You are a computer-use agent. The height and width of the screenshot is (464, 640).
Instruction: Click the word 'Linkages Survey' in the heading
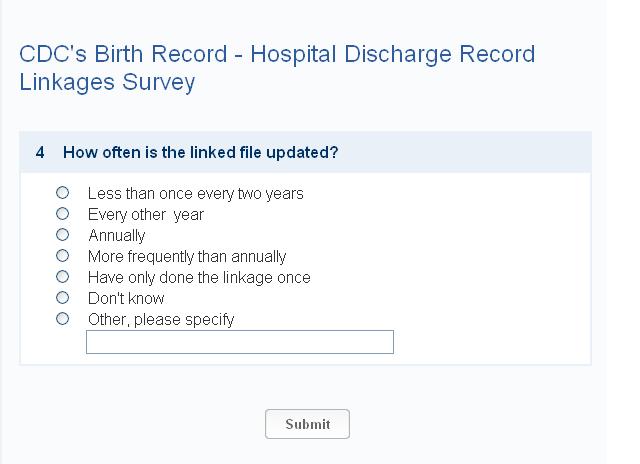(107, 82)
